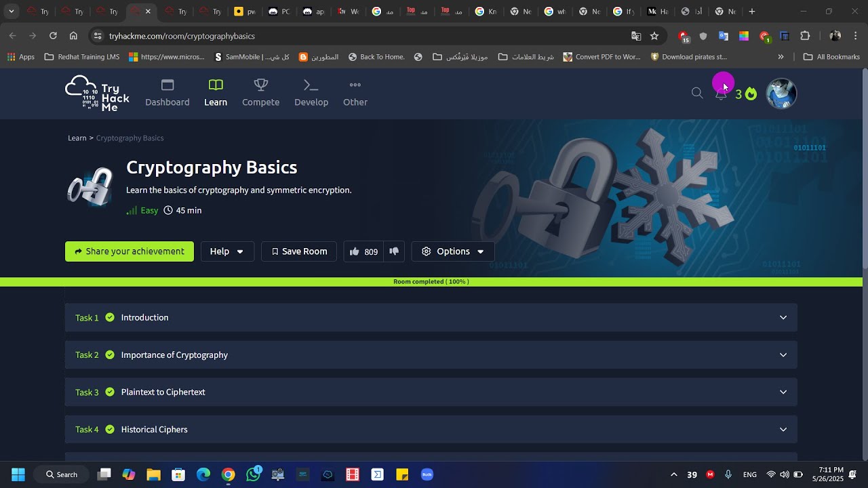Open the Chrome three-dot menu
The width and height of the screenshot is (868, 488).
click(x=856, y=36)
